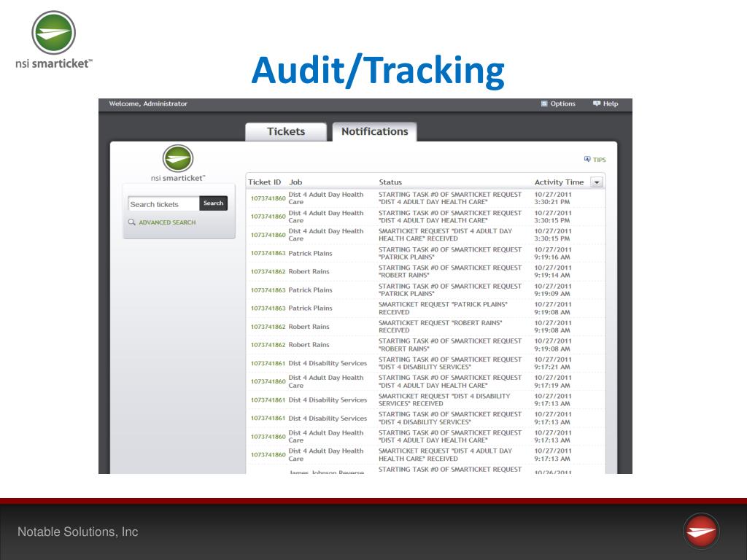747x560 pixels.
Task: Click activity time 10/27/2011 9:19:16 AM
Action: (553, 253)
